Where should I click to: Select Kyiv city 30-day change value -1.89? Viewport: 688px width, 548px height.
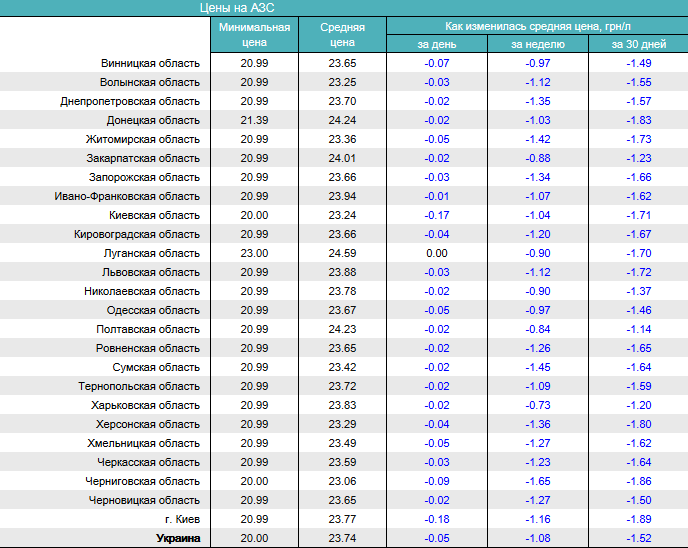click(638, 519)
